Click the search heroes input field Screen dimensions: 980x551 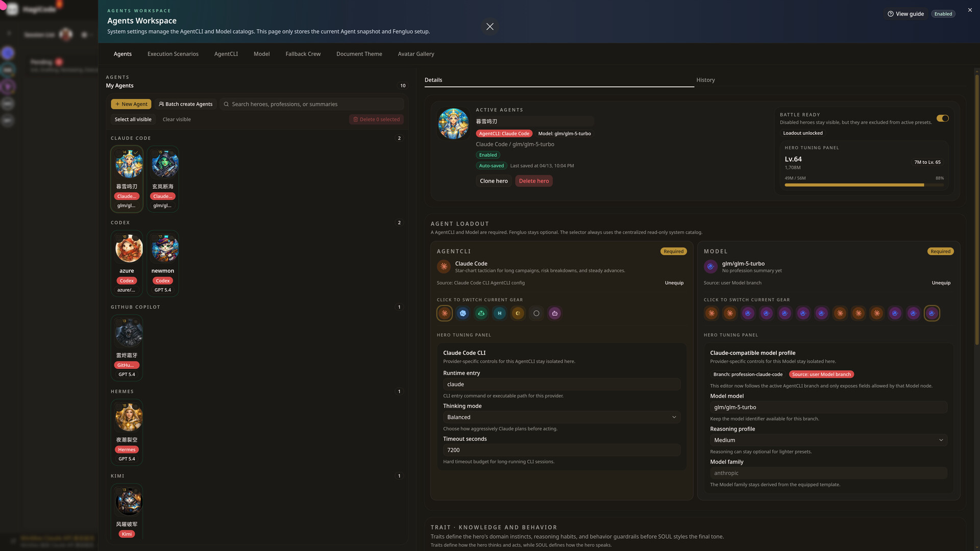click(314, 104)
